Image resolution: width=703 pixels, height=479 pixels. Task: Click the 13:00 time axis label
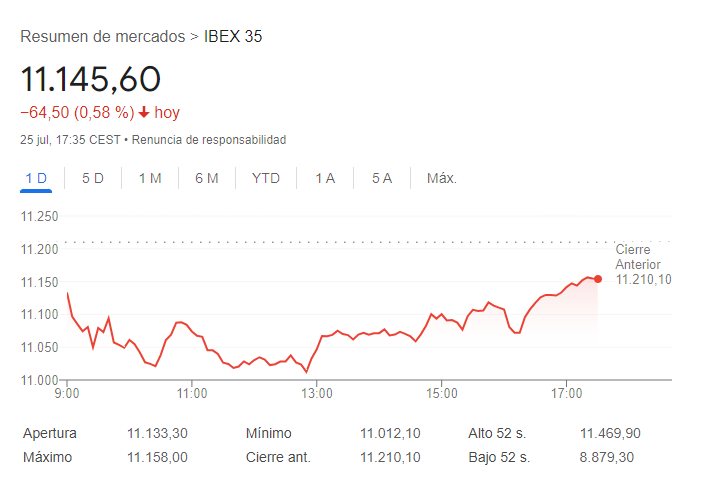pos(316,394)
